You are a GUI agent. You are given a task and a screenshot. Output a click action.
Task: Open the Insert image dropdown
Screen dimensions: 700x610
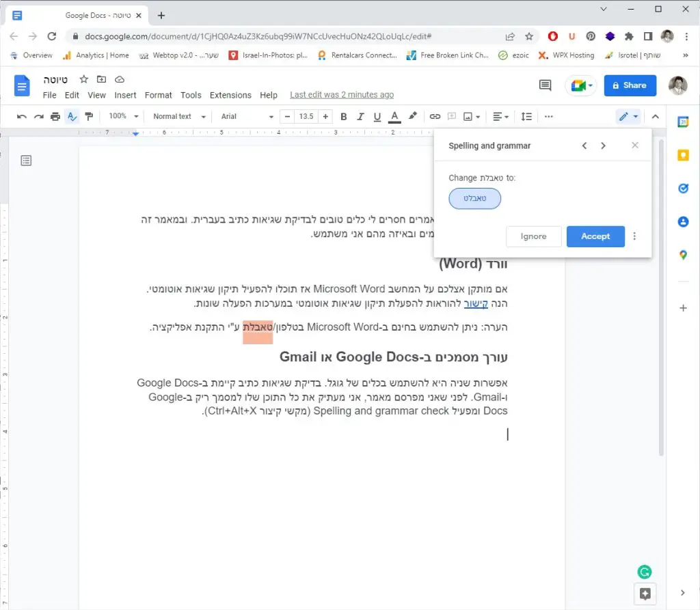pyautogui.click(x=472, y=116)
